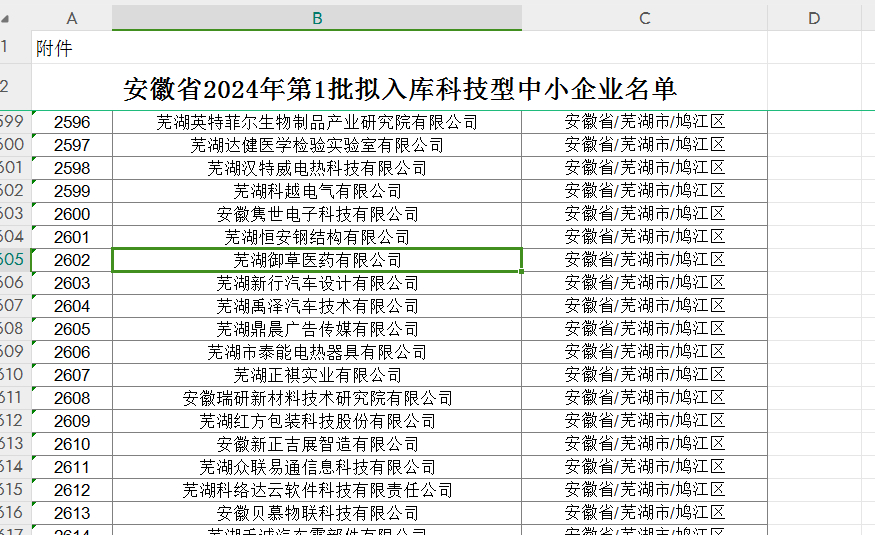
Task: Select the highlighted column B header
Action: point(317,18)
